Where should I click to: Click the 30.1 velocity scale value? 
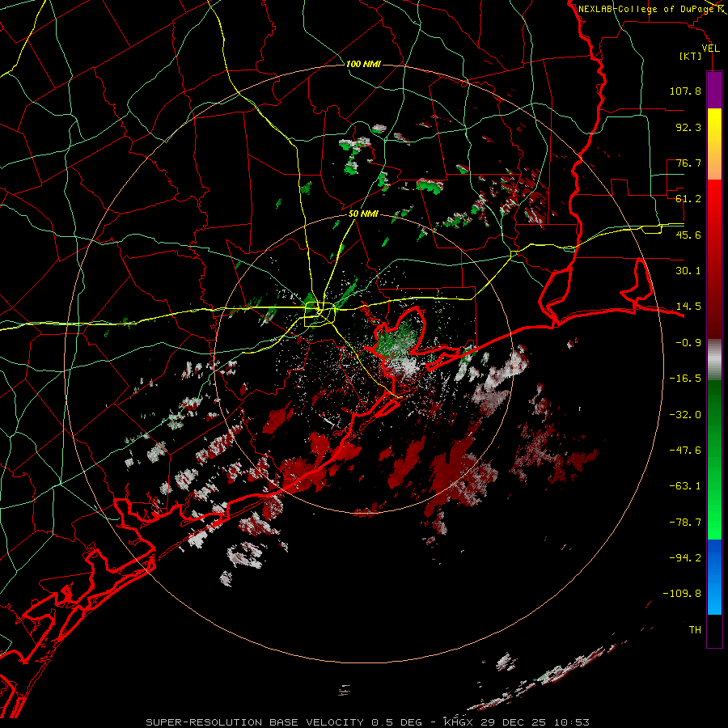coord(688,271)
